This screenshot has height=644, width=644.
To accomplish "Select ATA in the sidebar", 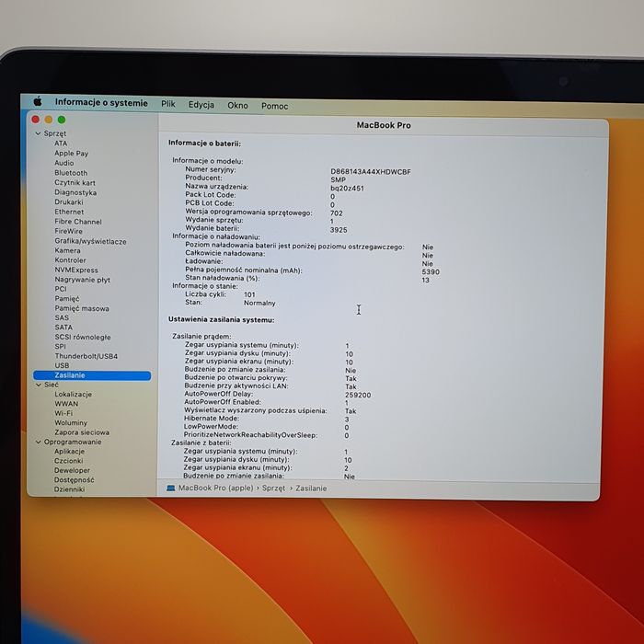I will 61,144.
